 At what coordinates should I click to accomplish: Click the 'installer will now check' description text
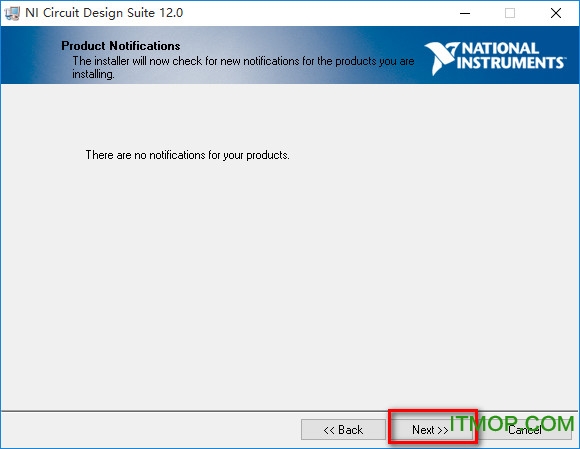(x=243, y=67)
